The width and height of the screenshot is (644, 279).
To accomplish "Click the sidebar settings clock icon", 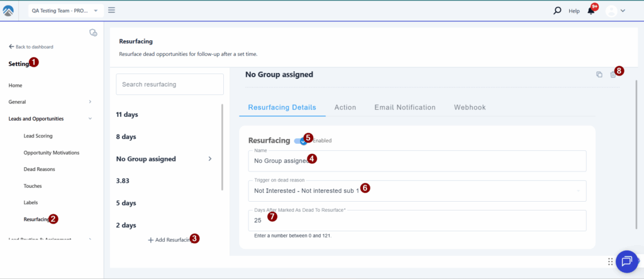I will tap(93, 32).
